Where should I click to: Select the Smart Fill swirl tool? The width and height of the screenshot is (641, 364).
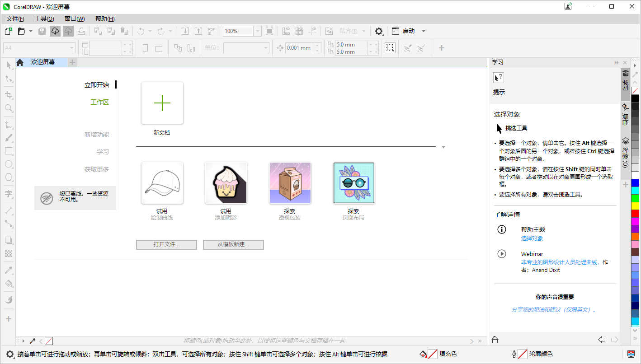pyautogui.click(x=9, y=299)
